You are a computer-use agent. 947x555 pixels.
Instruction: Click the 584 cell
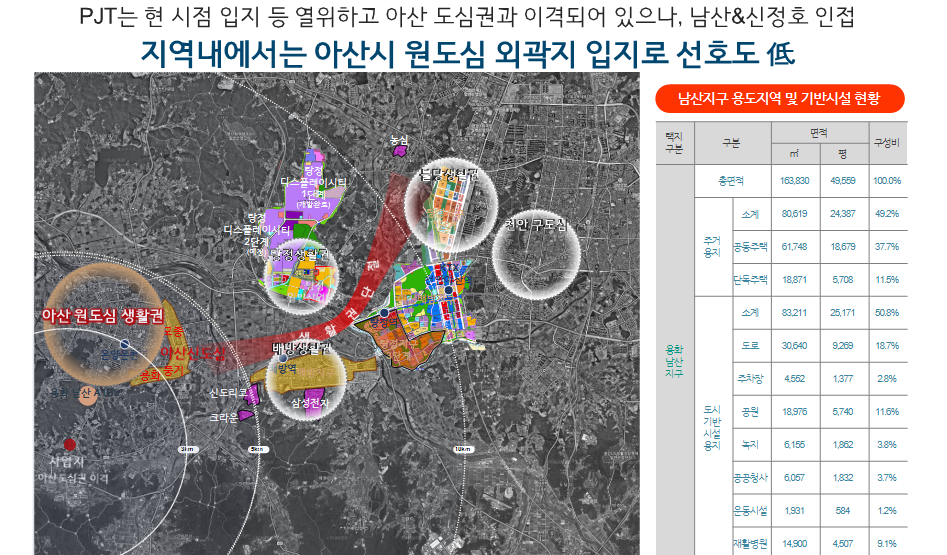pyautogui.click(x=843, y=511)
